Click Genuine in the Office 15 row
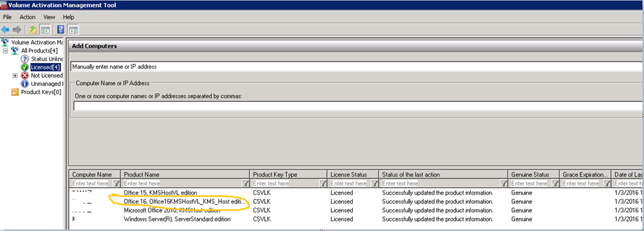Screen dimensions: 644x231 [x=521, y=193]
